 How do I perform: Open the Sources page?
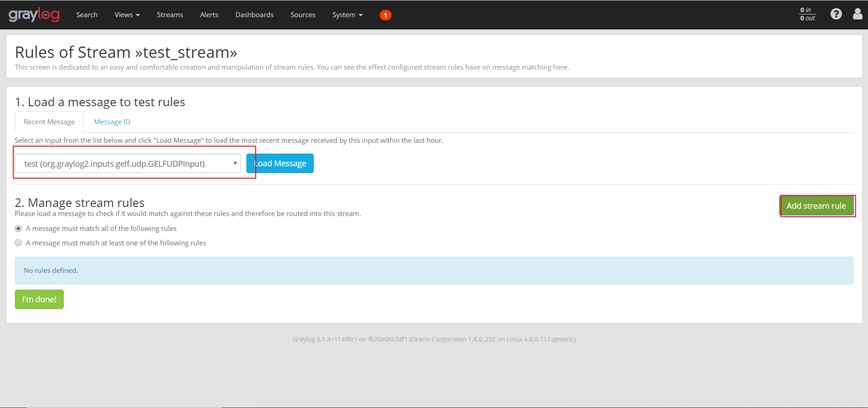[x=302, y=14]
